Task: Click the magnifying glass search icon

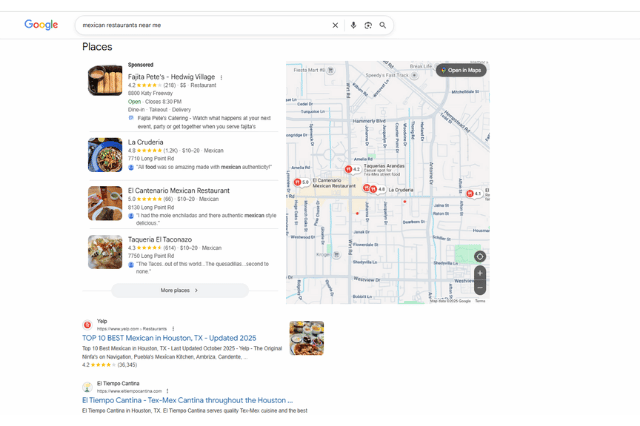Action: point(383,25)
